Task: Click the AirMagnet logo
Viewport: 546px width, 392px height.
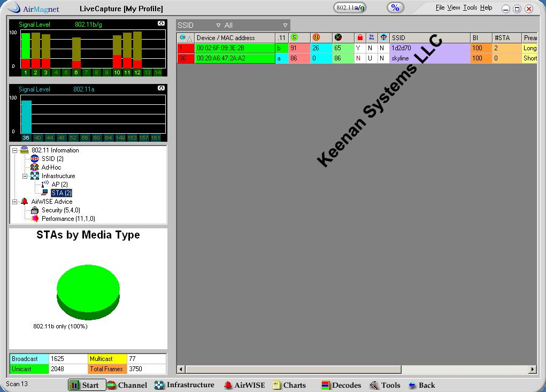Action: coord(34,9)
